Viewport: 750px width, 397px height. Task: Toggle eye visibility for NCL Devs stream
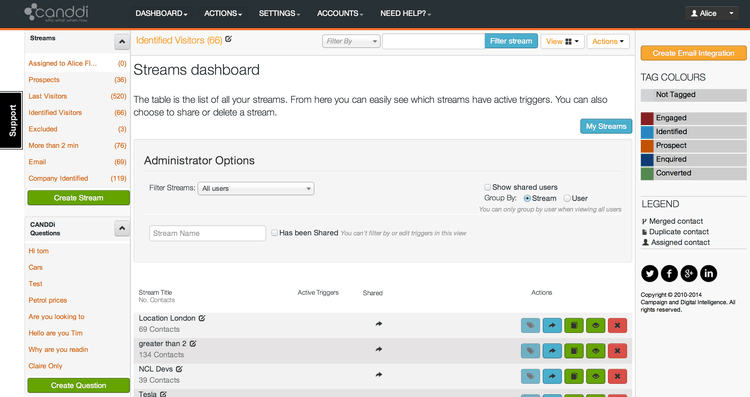coord(596,376)
